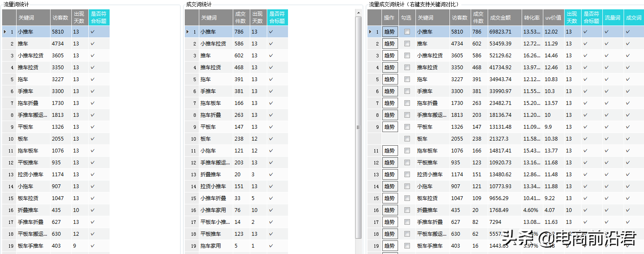Click 趋势 button in the 小拖车 row
The image size is (644, 254).
390,186
